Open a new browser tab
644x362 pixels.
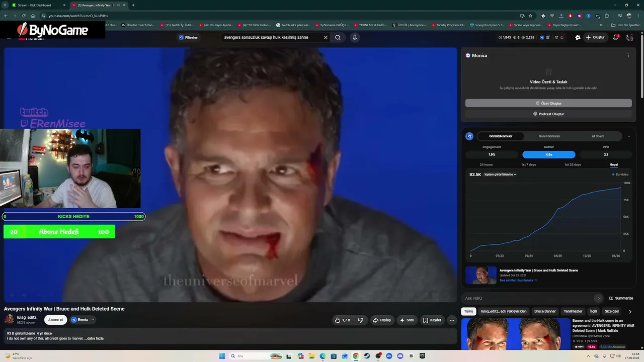133,5
